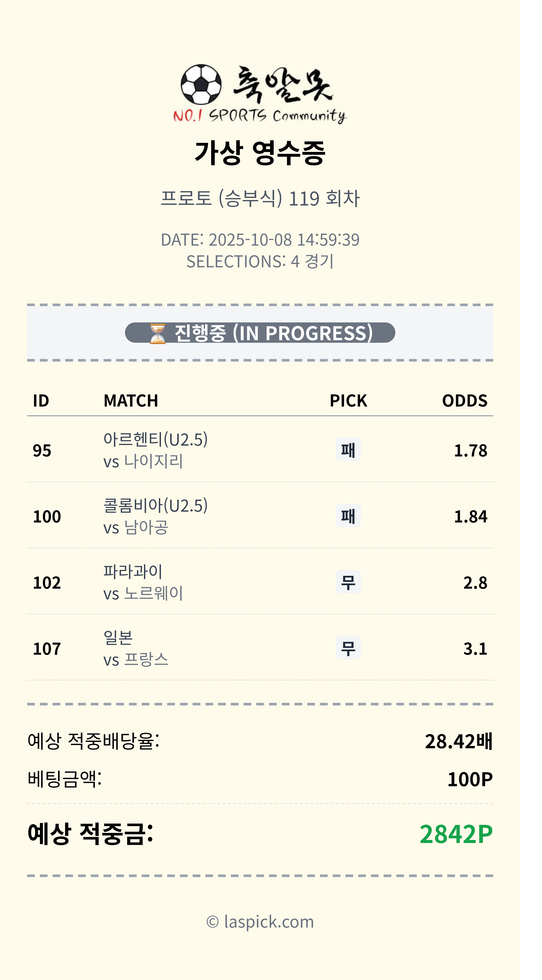
Task: Select the 패 pick badge for match 100
Action: [x=348, y=516]
